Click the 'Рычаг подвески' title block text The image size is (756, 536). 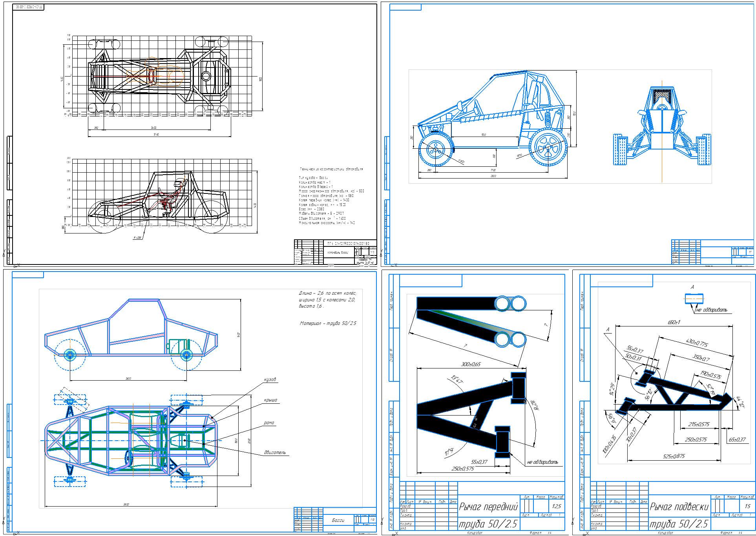pos(679,507)
